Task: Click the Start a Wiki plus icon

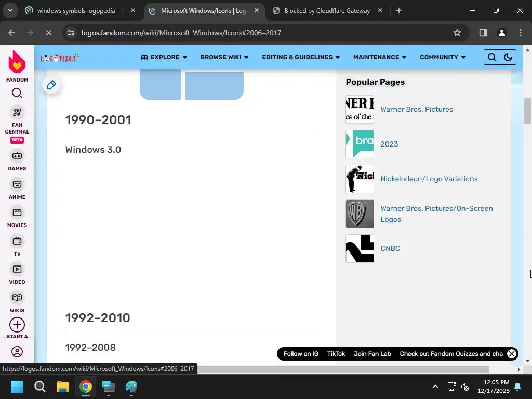Action: (x=17, y=325)
